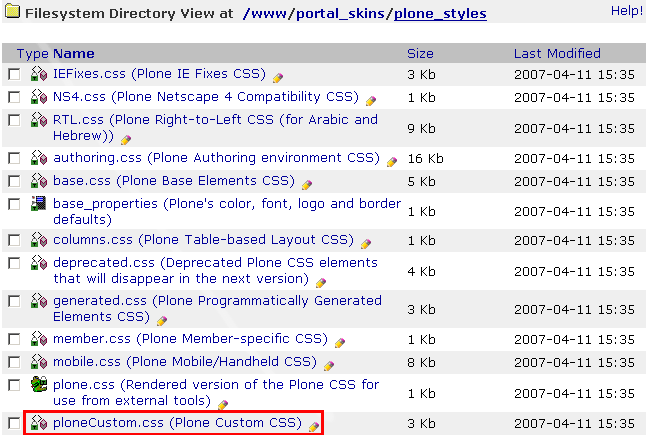Viewport: 647px width, 435px height.
Task: Click the base_properties property sheet icon
Action: coord(39,203)
